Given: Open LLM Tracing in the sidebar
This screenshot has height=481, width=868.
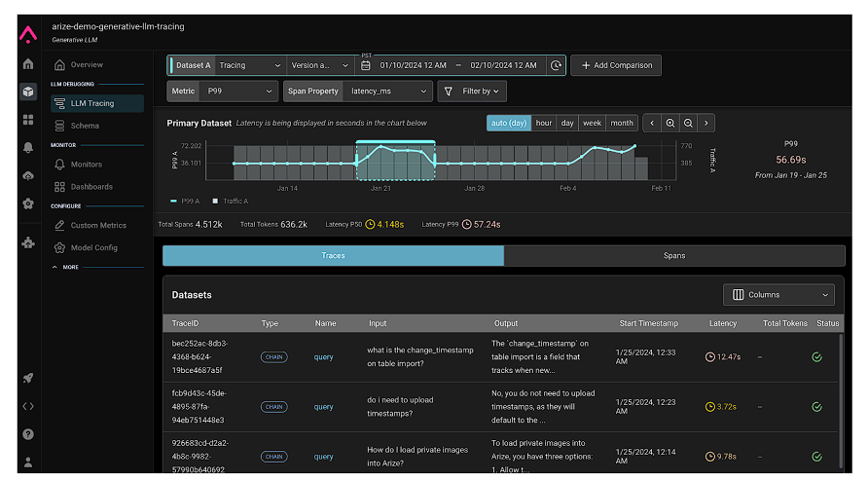Looking at the screenshot, I should pyautogui.click(x=97, y=103).
